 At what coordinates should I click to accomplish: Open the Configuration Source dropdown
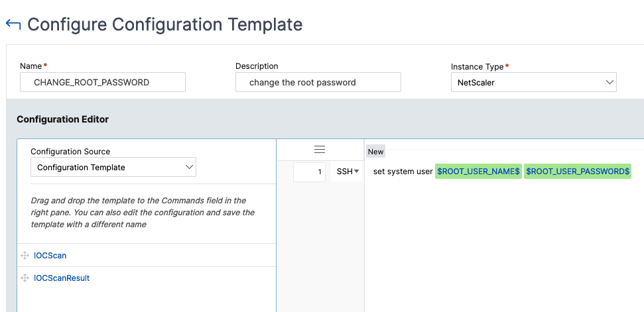[x=113, y=168]
